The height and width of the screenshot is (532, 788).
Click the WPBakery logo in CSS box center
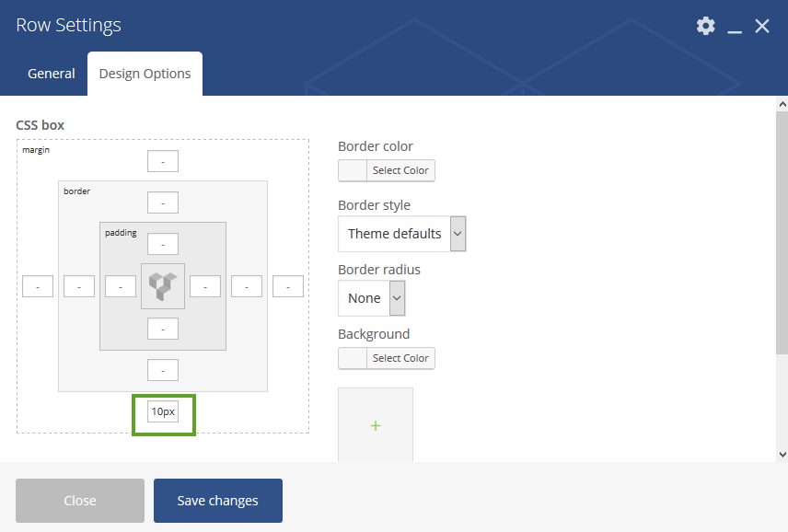[163, 286]
